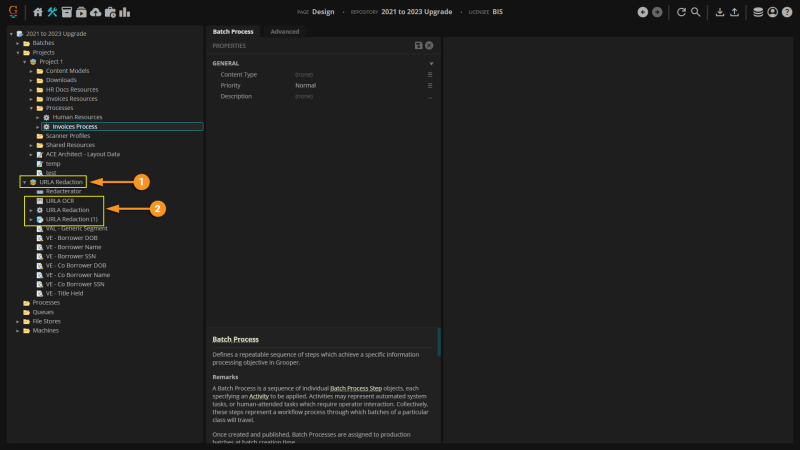Click the gear icon beside Human Resources
Viewport: 800px width, 450px height.
pyautogui.click(x=46, y=117)
